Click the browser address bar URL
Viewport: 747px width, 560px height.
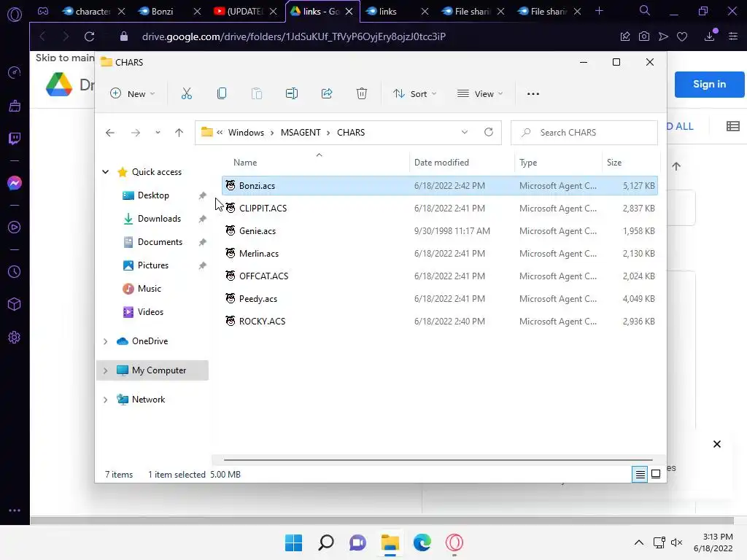294,36
